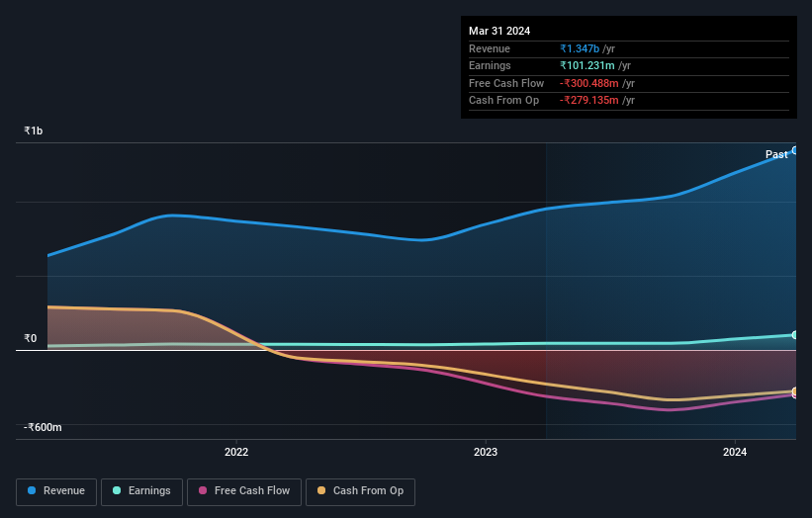Toggle the Revenue legend button

coord(56,491)
